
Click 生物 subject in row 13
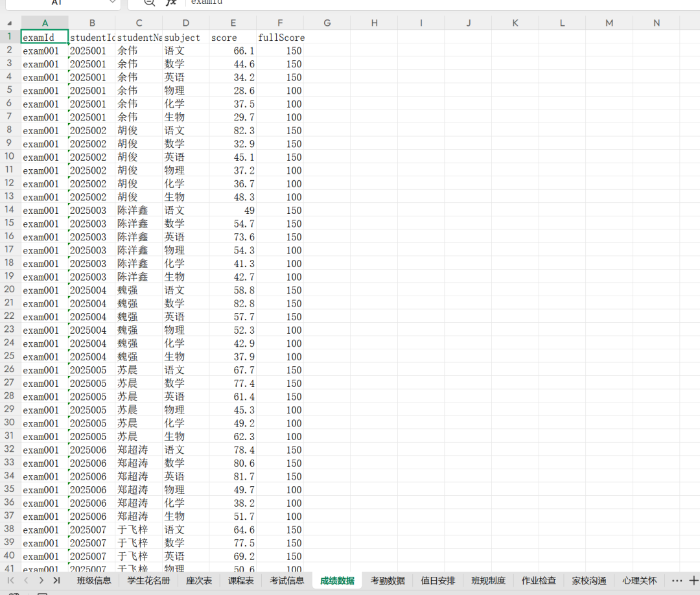(x=186, y=197)
